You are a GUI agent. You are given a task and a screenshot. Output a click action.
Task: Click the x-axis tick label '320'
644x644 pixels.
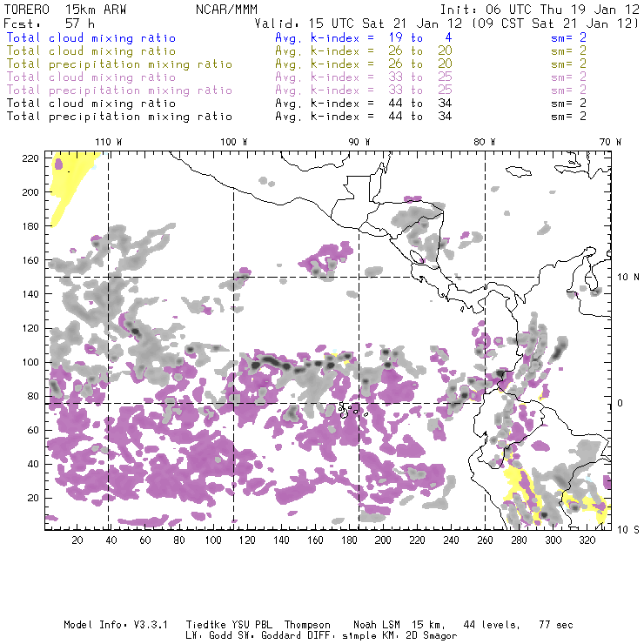pyautogui.click(x=587, y=540)
